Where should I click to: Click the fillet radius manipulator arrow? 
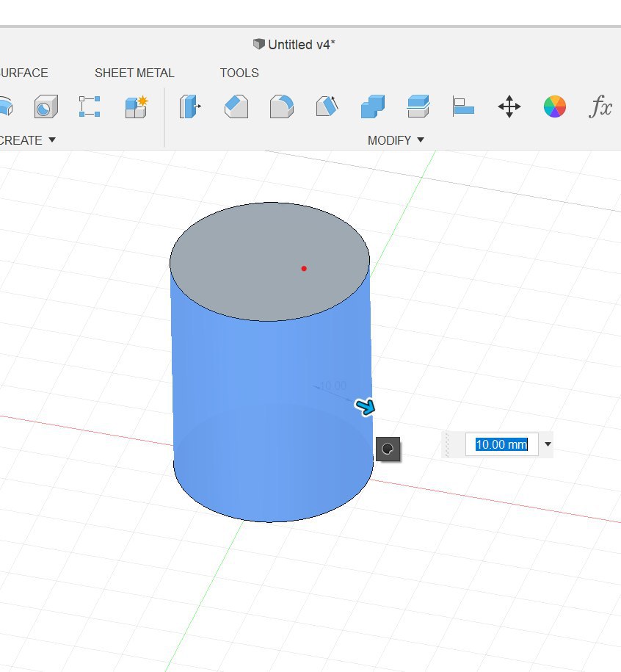pos(366,407)
